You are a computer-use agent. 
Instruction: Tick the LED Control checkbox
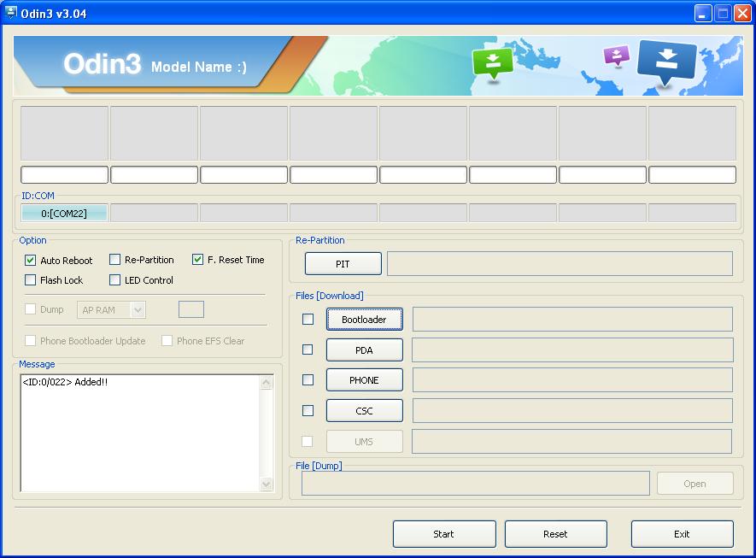click(x=114, y=280)
